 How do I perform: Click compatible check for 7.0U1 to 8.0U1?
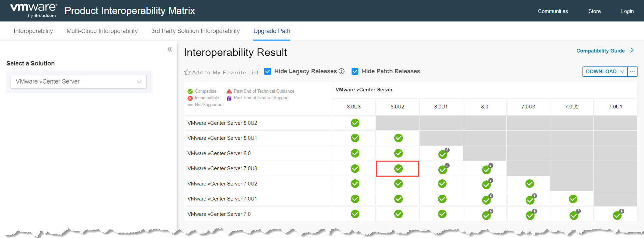(442, 199)
